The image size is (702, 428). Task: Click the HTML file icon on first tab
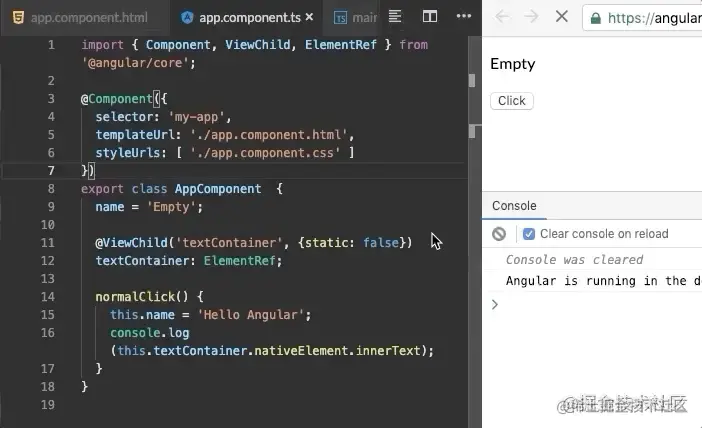[x=18, y=17]
